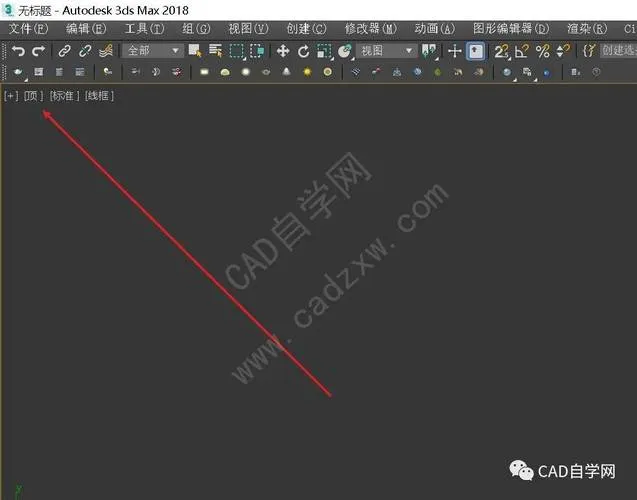The width and height of the screenshot is (637, 500).
Task: Activate the Select Object cursor tool
Action: [x=195, y=51]
